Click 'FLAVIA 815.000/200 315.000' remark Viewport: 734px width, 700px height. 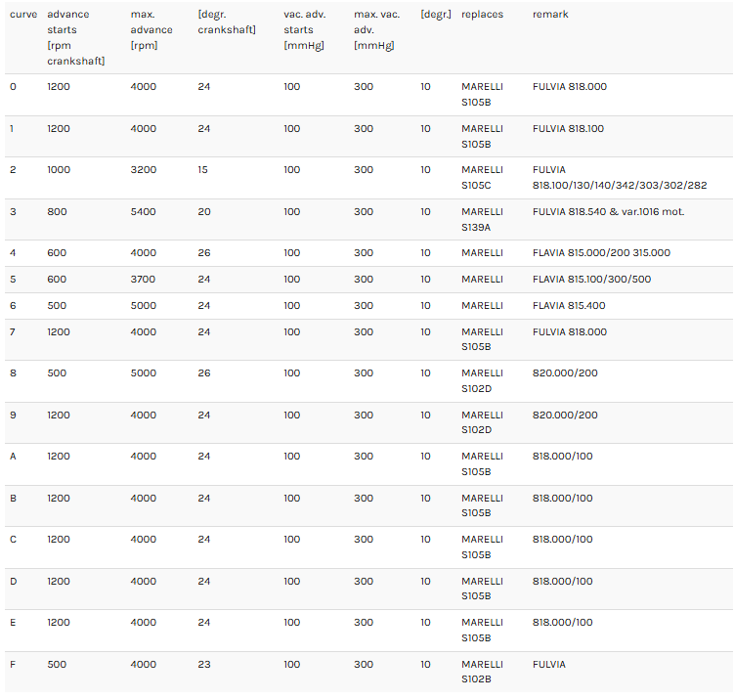(601, 253)
